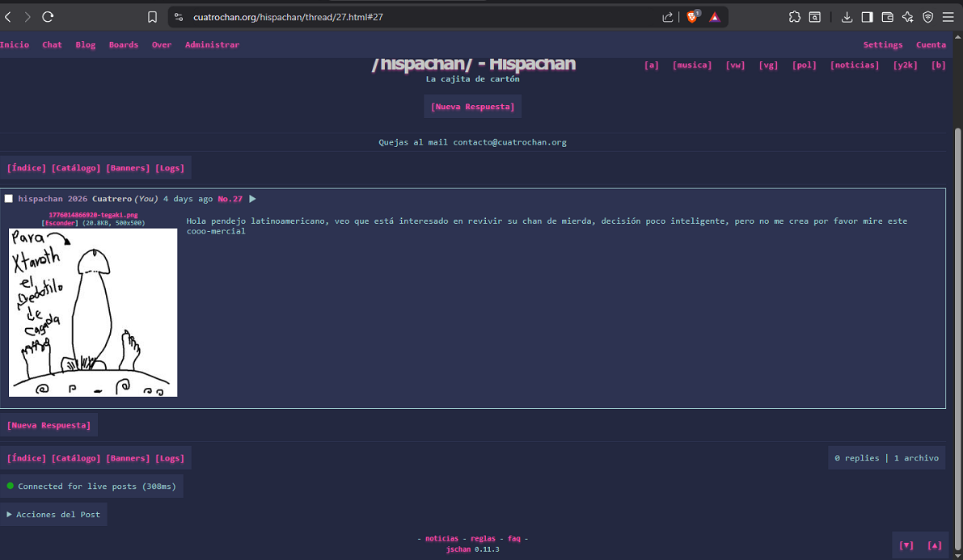Open the post menu arrow beside No.27
This screenshot has height=560, width=963.
252,199
